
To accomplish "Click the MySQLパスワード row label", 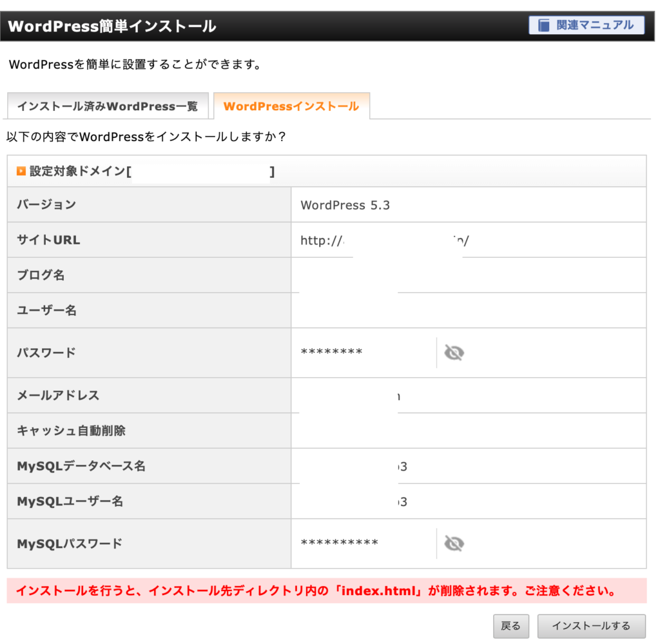I will coord(70,544).
